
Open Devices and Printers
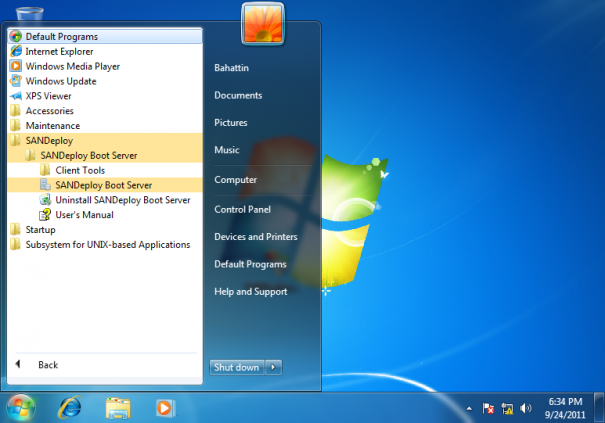[x=256, y=237]
